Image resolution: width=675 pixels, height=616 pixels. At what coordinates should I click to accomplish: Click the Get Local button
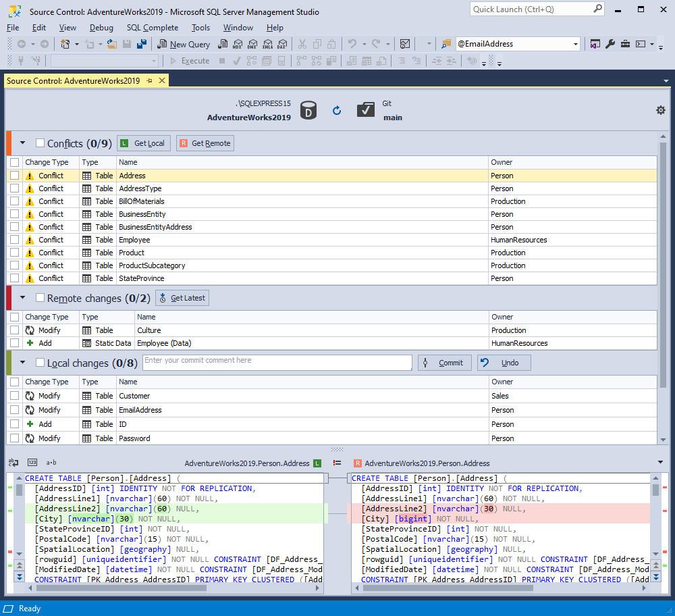[144, 143]
